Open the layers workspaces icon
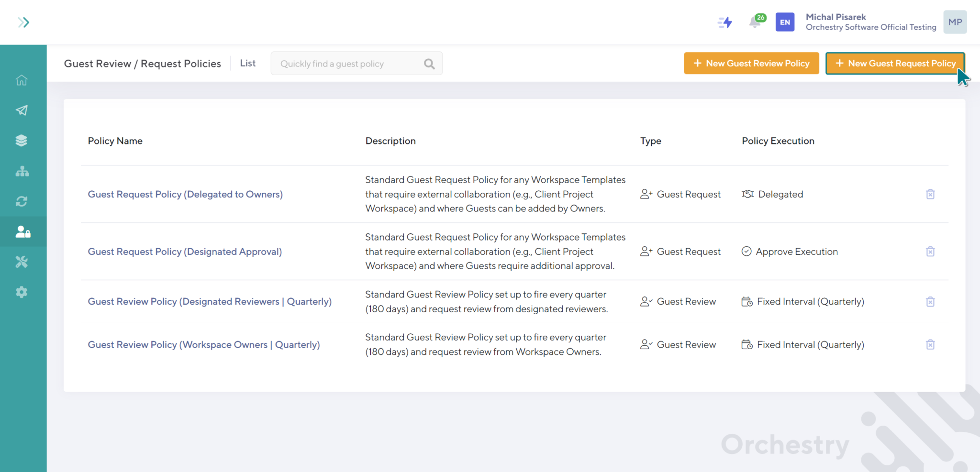980x472 pixels. click(x=22, y=141)
